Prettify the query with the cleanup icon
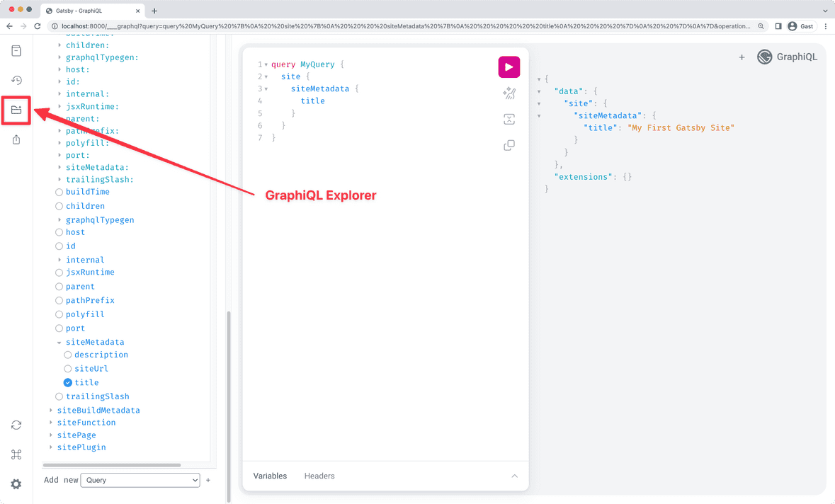The width and height of the screenshot is (835, 504). pos(509,93)
